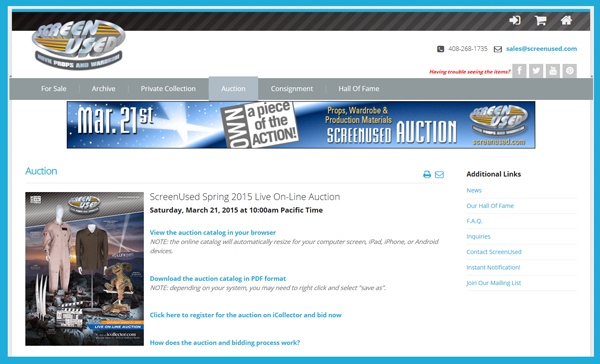Click the 'Additional Links' heading

[x=494, y=174]
